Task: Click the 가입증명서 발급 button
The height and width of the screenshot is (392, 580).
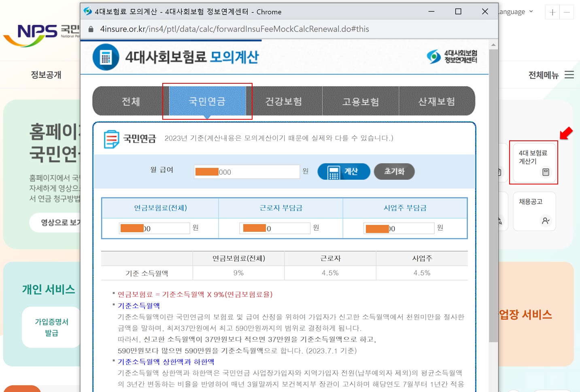Action: 51,326
